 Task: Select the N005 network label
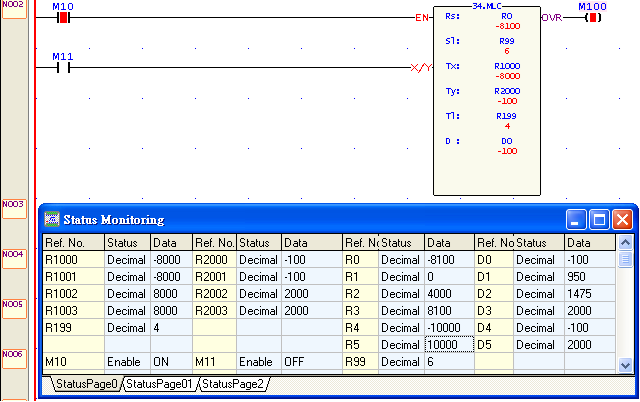click(x=14, y=309)
